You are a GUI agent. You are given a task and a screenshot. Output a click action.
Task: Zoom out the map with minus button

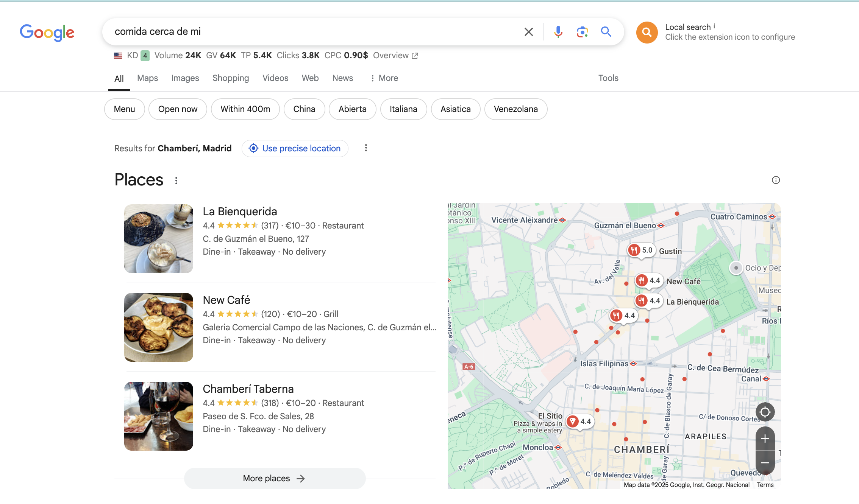765,462
